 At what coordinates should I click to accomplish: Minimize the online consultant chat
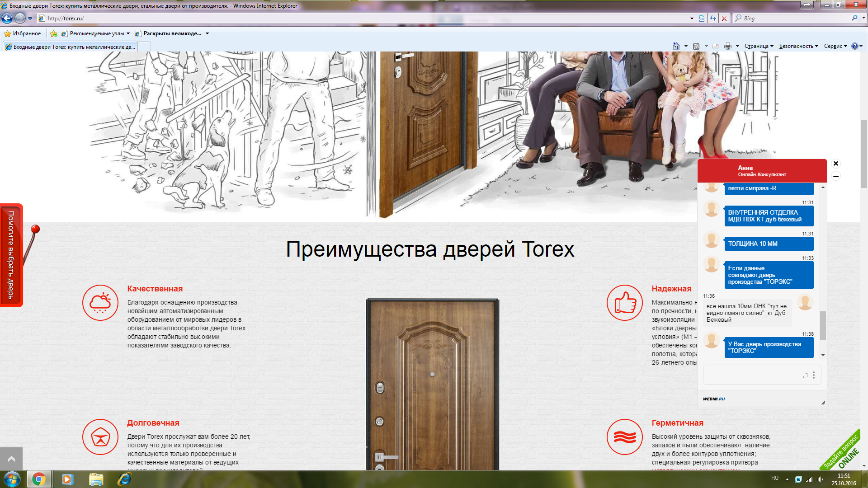click(x=836, y=177)
